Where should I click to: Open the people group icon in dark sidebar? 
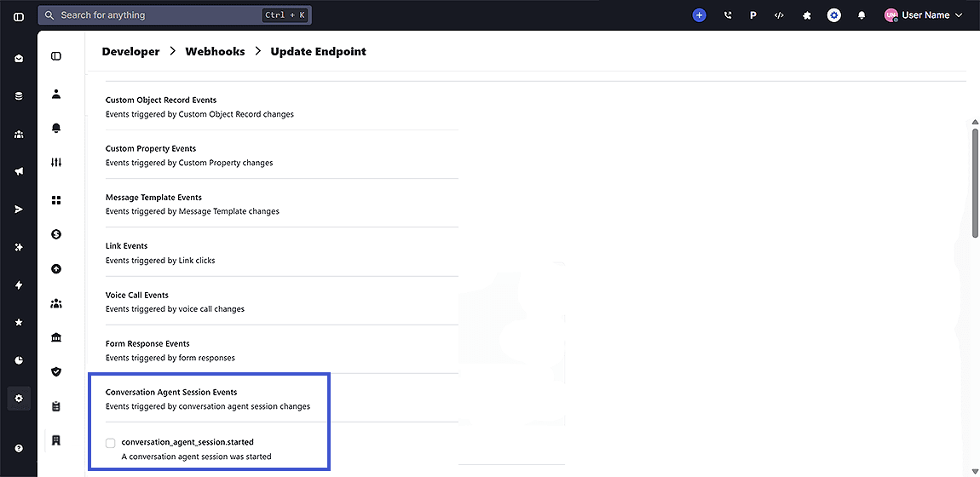(19, 135)
